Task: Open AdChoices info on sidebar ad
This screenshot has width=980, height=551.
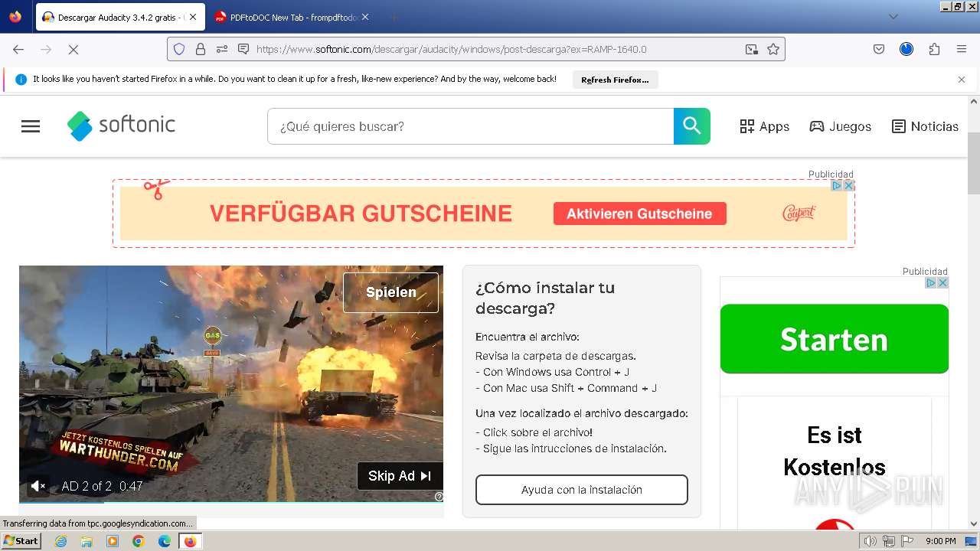Action: (x=931, y=282)
